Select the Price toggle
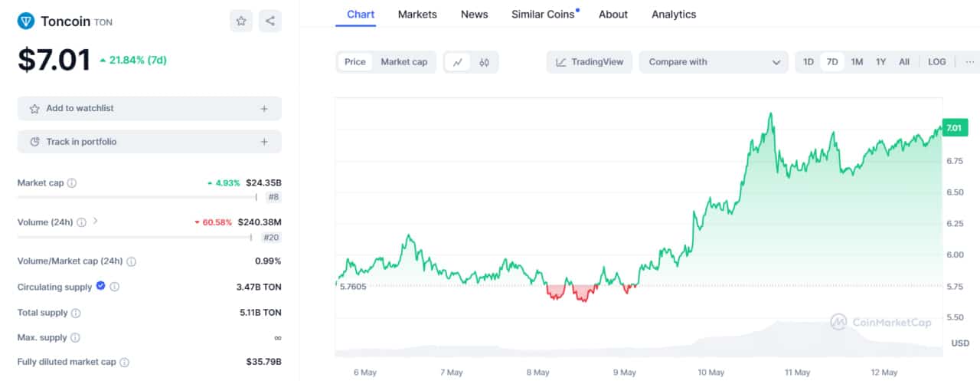Image resolution: width=980 pixels, height=381 pixels. [x=355, y=62]
